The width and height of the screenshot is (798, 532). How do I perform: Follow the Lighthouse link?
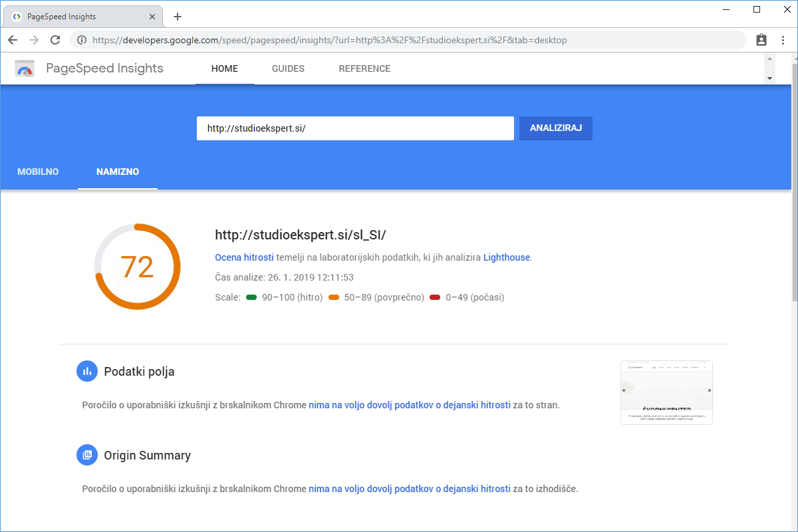(x=507, y=257)
